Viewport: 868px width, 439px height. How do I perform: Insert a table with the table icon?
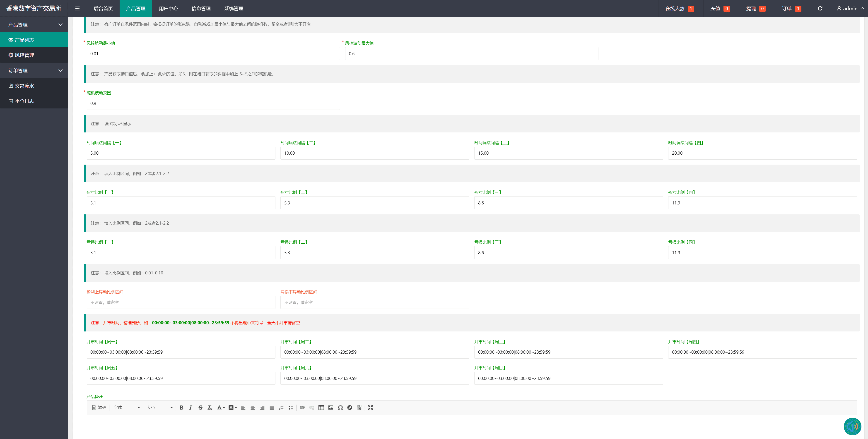[x=321, y=407]
